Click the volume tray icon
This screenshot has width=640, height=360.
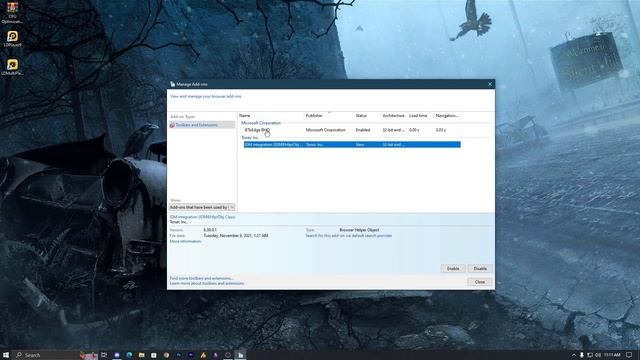[x=598, y=355]
